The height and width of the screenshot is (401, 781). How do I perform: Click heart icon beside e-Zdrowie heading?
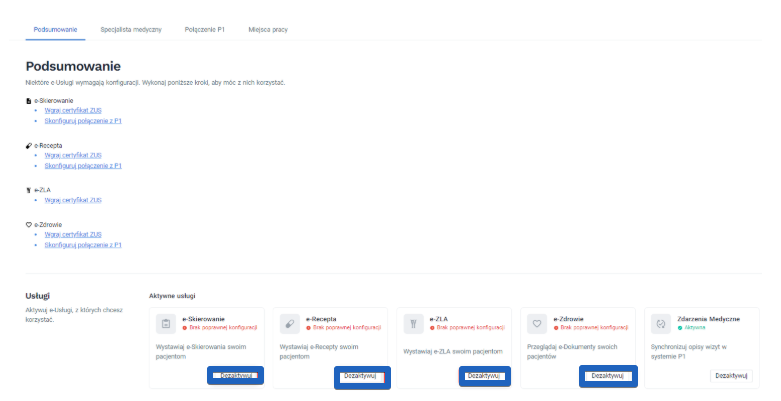pyautogui.click(x=28, y=225)
